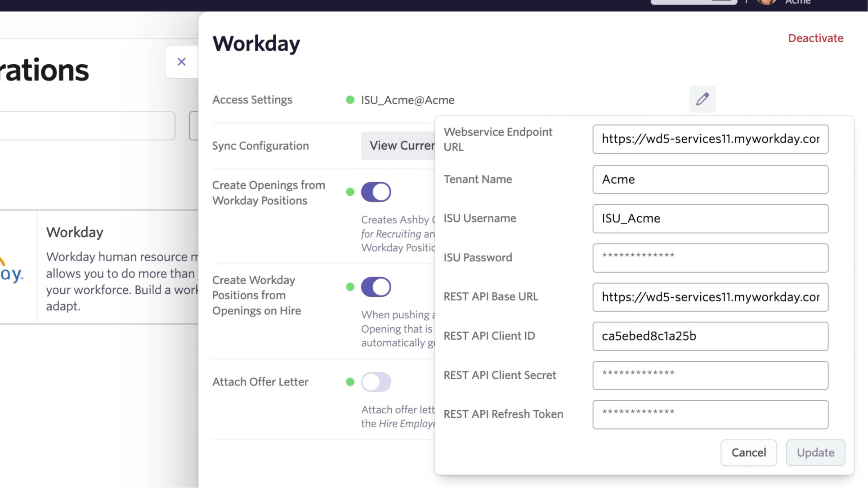868x488 pixels.
Task: Select the ISU Username input
Action: pos(710,219)
